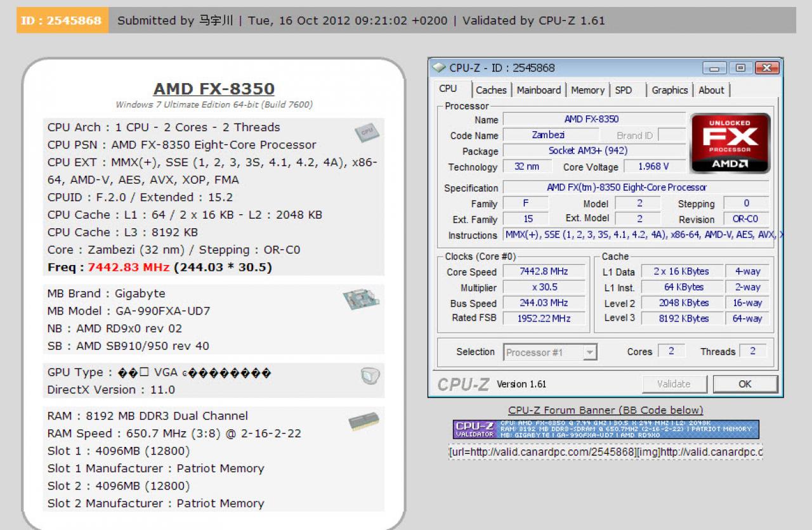Click the Core Speed value 7442.8 MHz
This screenshot has width=812, height=530.
tap(544, 271)
